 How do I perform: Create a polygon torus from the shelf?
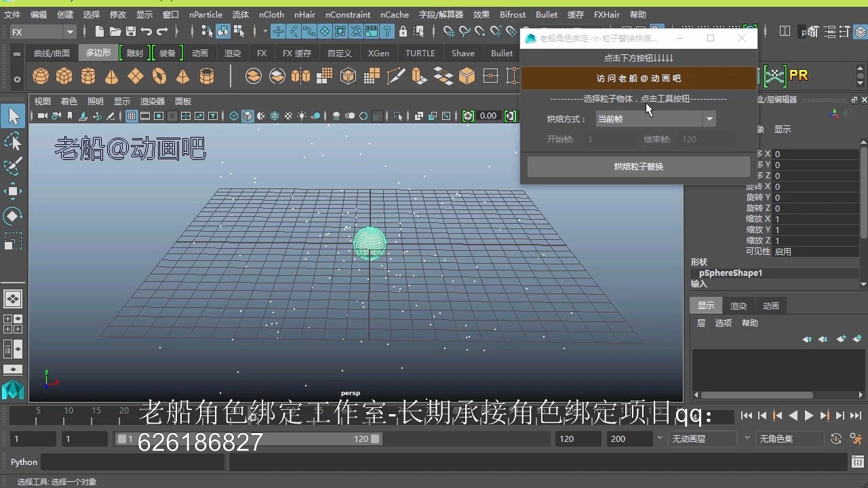pos(159,76)
